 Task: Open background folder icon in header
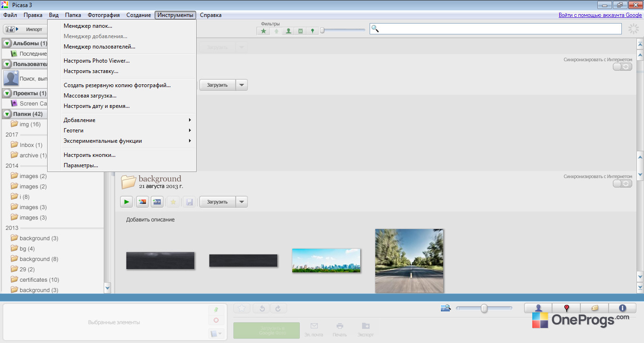[128, 181]
